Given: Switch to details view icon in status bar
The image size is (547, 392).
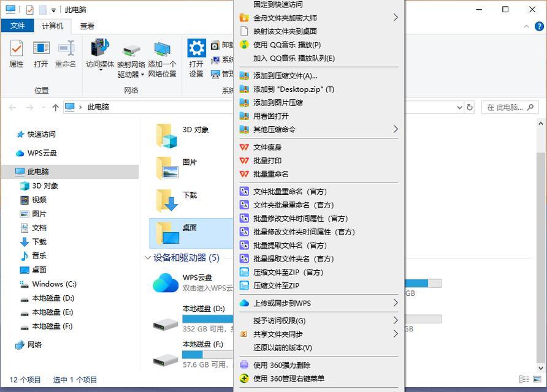Looking at the screenshot, I should point(524,379).
